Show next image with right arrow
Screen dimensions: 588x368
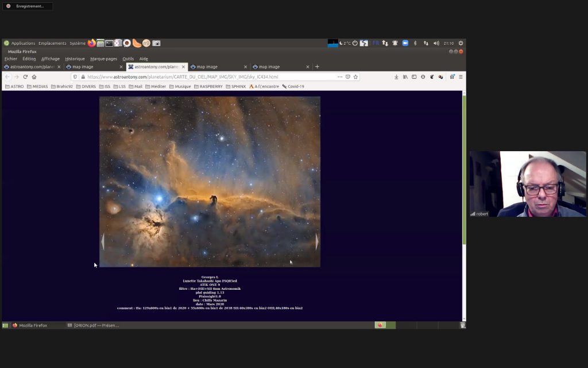317,241
